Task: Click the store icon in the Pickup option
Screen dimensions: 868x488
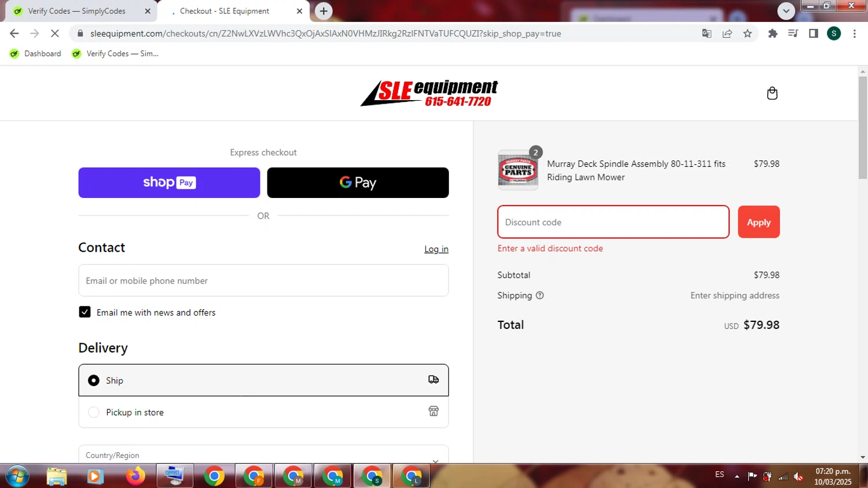Action: (433, 412)
